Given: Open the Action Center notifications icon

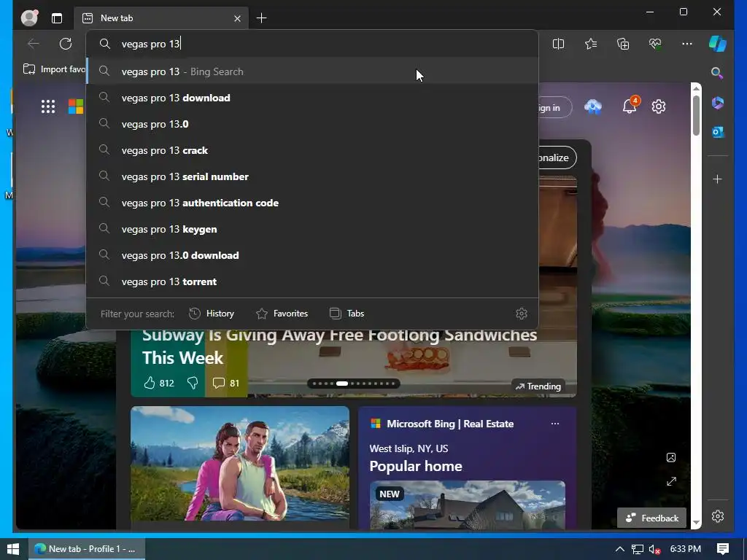Looking at the screenshot, I should click(x=723, y=549).
